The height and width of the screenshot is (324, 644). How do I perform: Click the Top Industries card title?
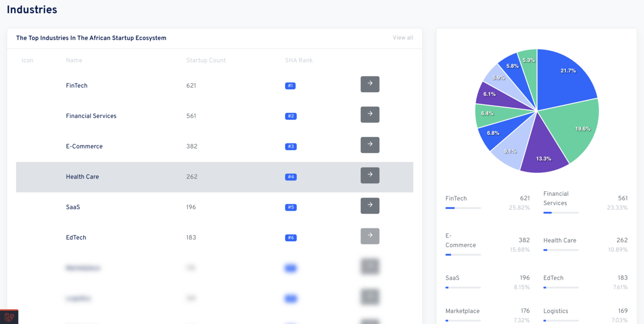tap(91, 38)
